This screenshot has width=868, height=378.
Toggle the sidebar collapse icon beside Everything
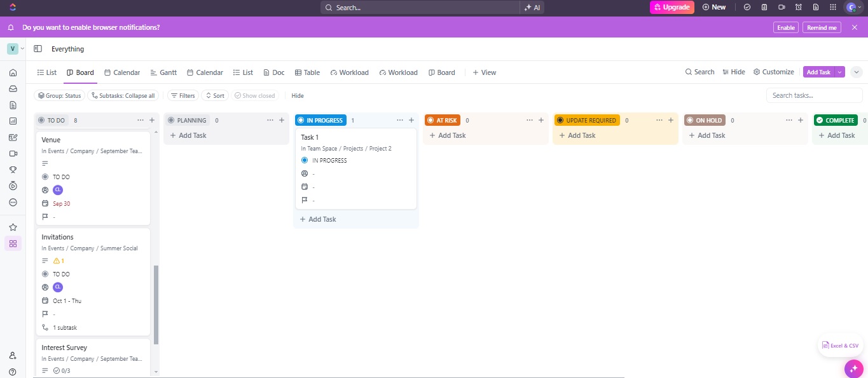pos(38,49)
